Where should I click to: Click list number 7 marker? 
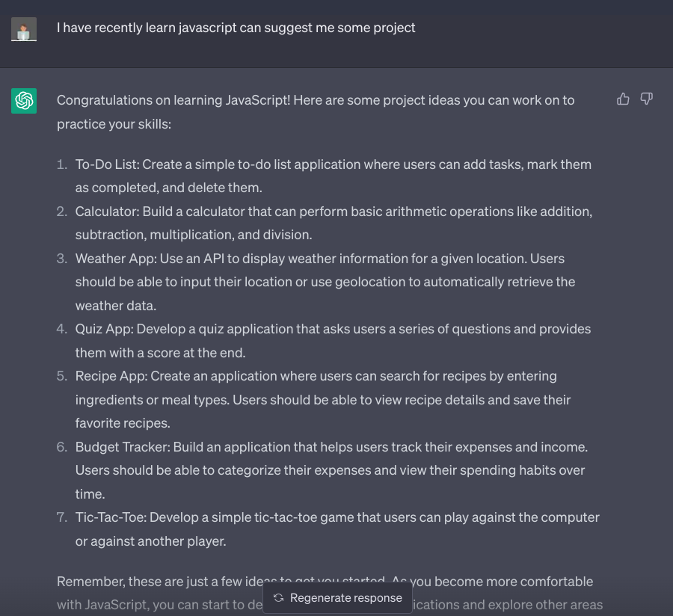click(x=62, y=517)
